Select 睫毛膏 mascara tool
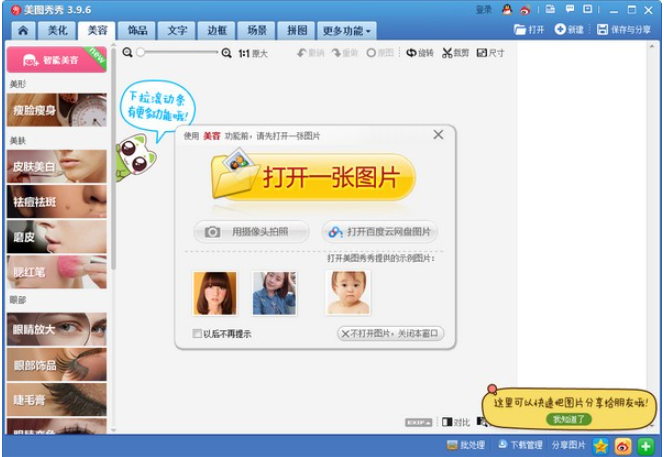Viewport: 664px width, 457px height. [x=57, y=400]
